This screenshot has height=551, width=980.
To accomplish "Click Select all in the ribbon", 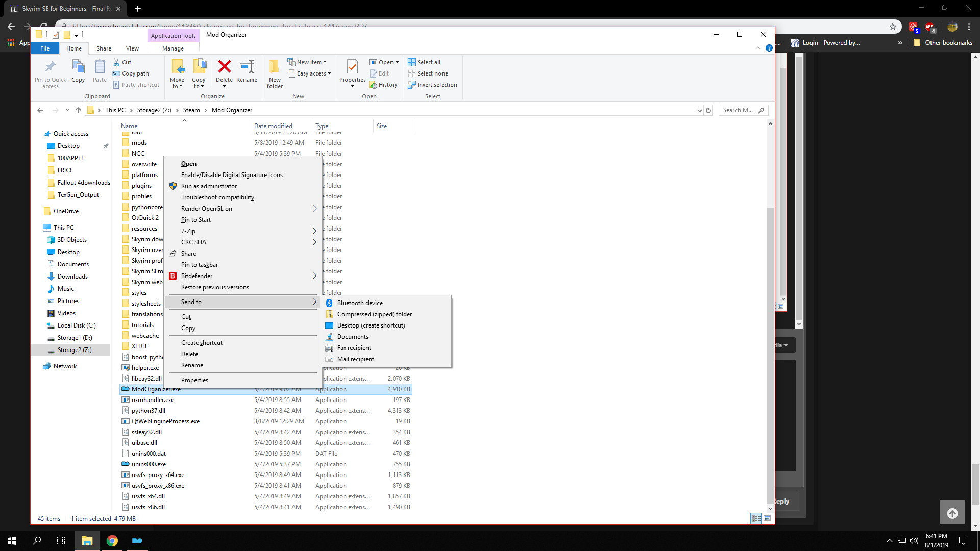I will coord(424,62).
